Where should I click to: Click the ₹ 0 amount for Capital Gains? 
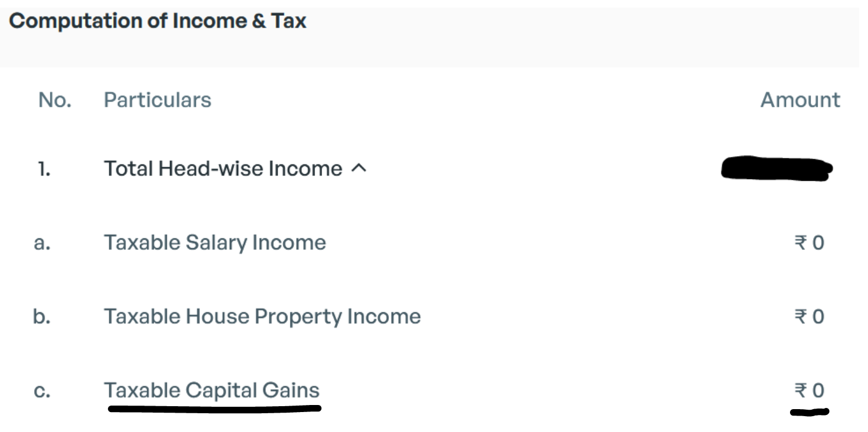(809, 390)
